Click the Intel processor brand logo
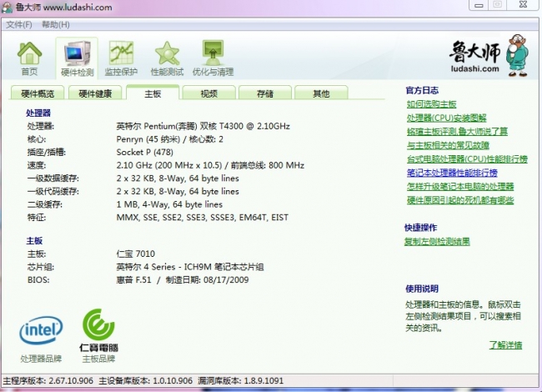This screenshot has height=392, width=542. [x=41, y=331]
